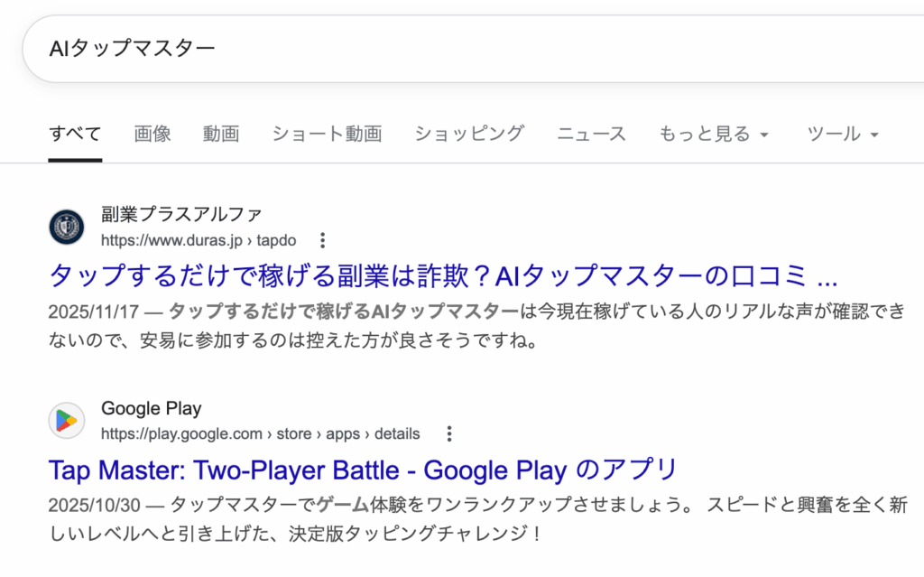Focus the search box containing AIタップマスター
This screenshot has height=577, width=924.
click(451, 48)
